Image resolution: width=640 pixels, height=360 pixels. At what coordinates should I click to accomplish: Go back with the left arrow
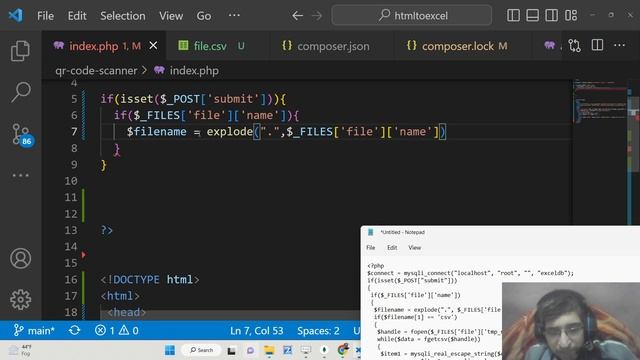click(x=297, y=16)
